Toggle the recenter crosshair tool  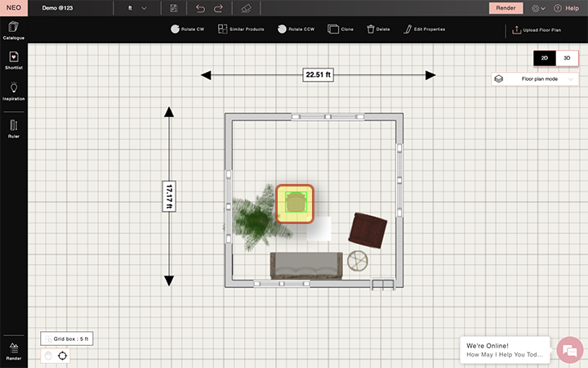(62, 355)
